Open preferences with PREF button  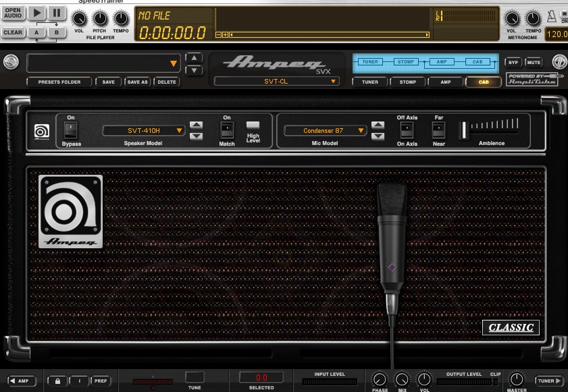[x=101, y=381]
